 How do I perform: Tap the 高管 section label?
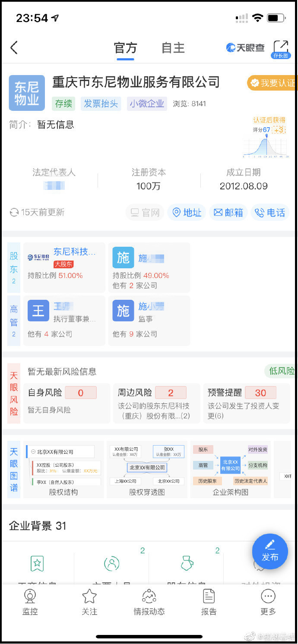click(x=14, y=320)
